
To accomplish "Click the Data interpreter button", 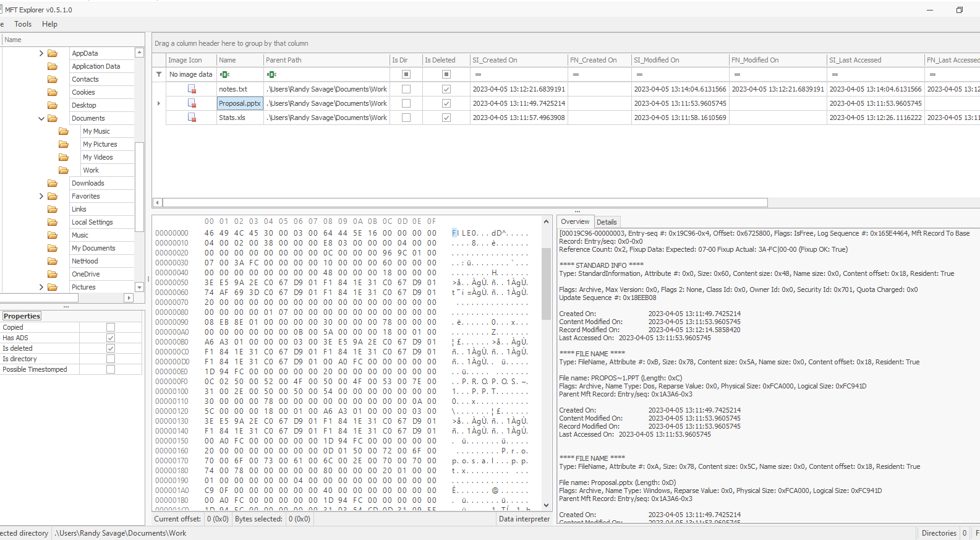I will click(524, 519).
